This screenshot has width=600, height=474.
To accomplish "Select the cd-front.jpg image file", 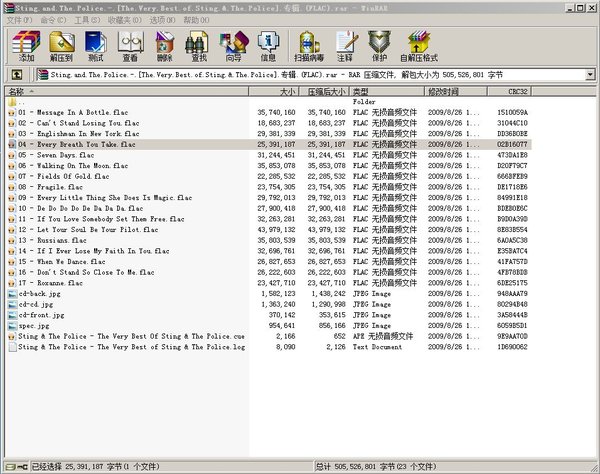I will tap(47, 315).
